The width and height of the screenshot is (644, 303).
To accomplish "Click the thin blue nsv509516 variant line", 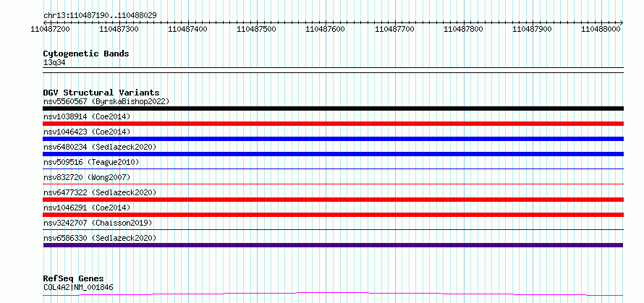I will (x=333, y=168).
